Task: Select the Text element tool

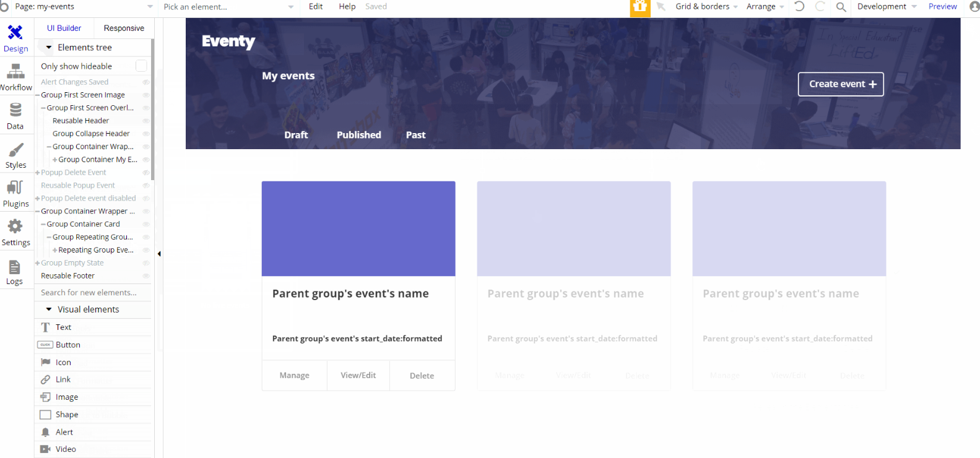Action: pos(93,327)
